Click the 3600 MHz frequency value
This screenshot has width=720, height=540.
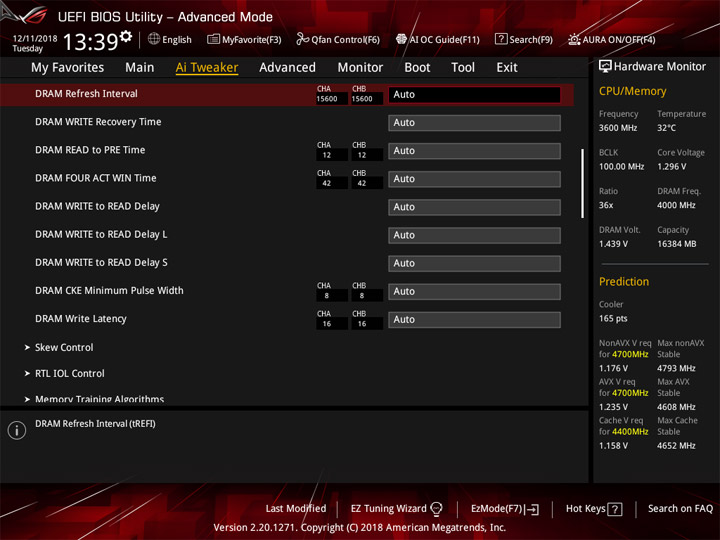pyautogui.click(x=618, y=128)
